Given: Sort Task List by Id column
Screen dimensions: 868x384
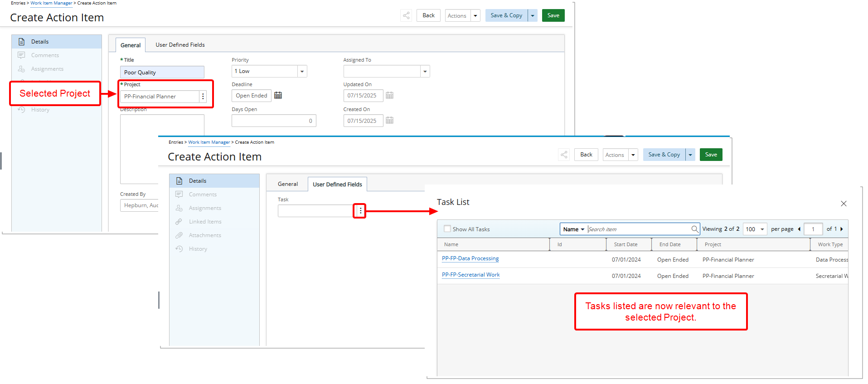Looking at the screenshot, I should click(x=578, y=244).
